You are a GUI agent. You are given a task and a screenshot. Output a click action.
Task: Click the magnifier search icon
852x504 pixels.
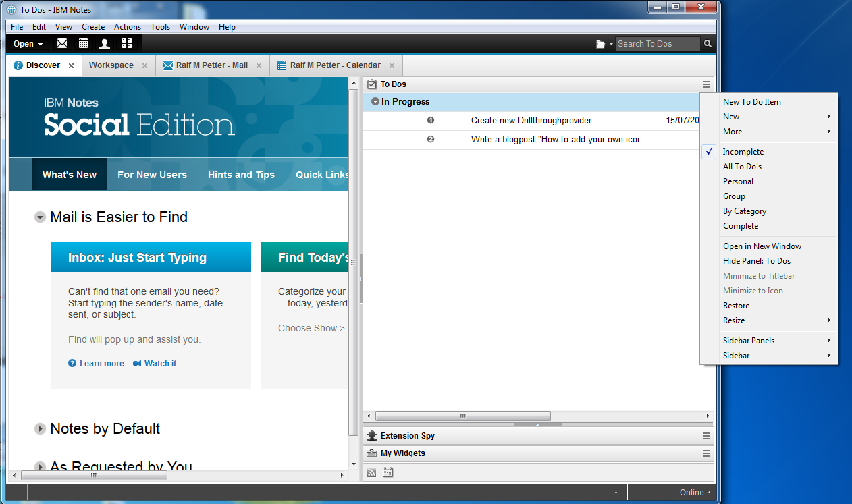[708, 44]
